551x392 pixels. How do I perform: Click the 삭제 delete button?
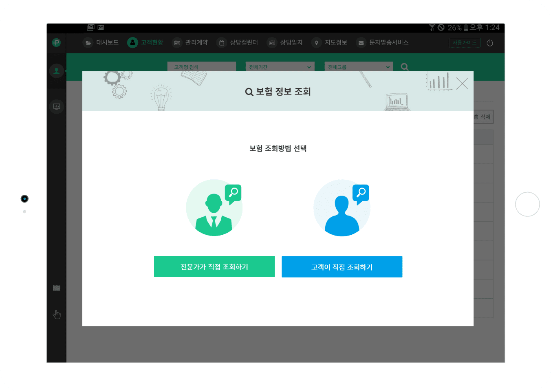(483, 117)
